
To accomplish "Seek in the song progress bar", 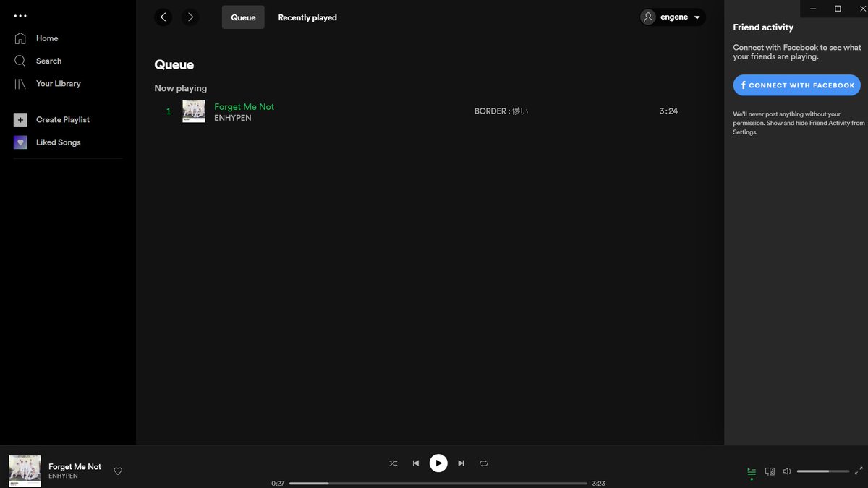I will click(x=438, y=484).
